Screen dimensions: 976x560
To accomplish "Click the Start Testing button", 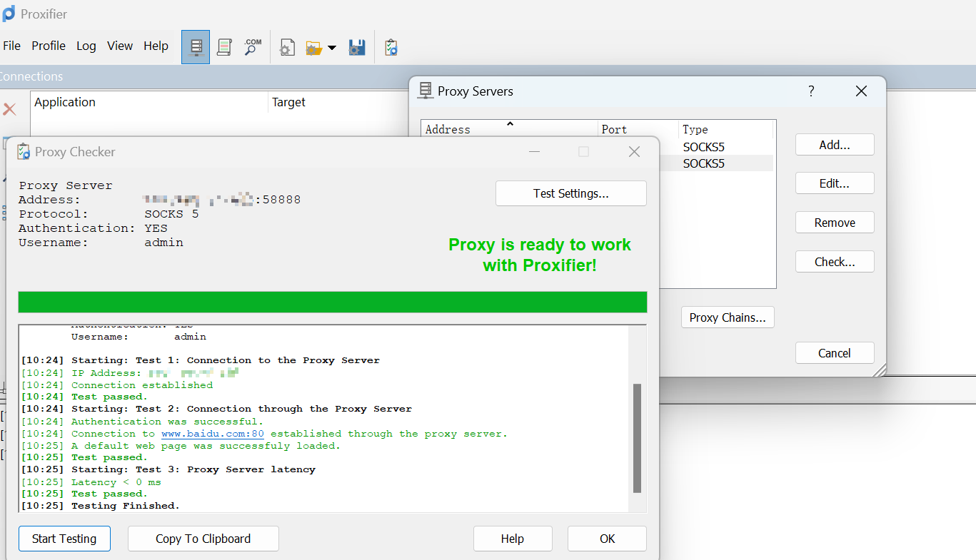I will point(64,539).
